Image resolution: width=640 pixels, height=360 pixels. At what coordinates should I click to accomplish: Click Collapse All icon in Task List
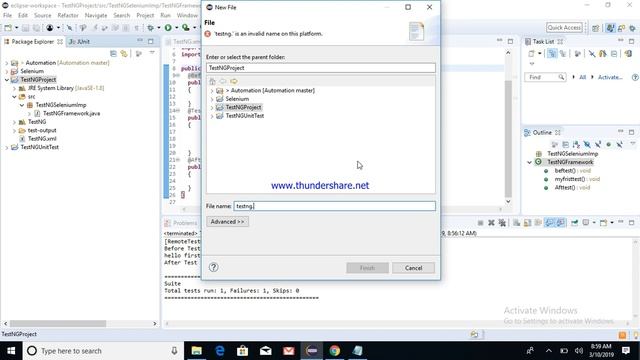click(614, 53)
